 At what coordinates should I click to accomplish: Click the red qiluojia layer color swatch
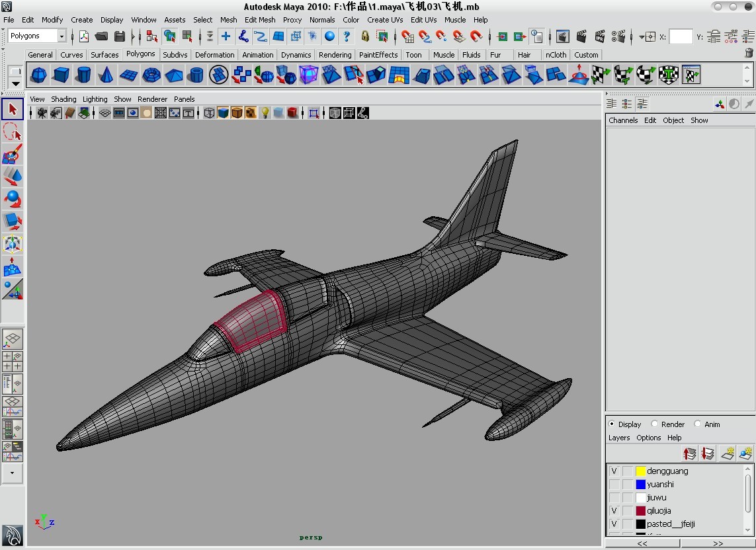pos(640,511)
